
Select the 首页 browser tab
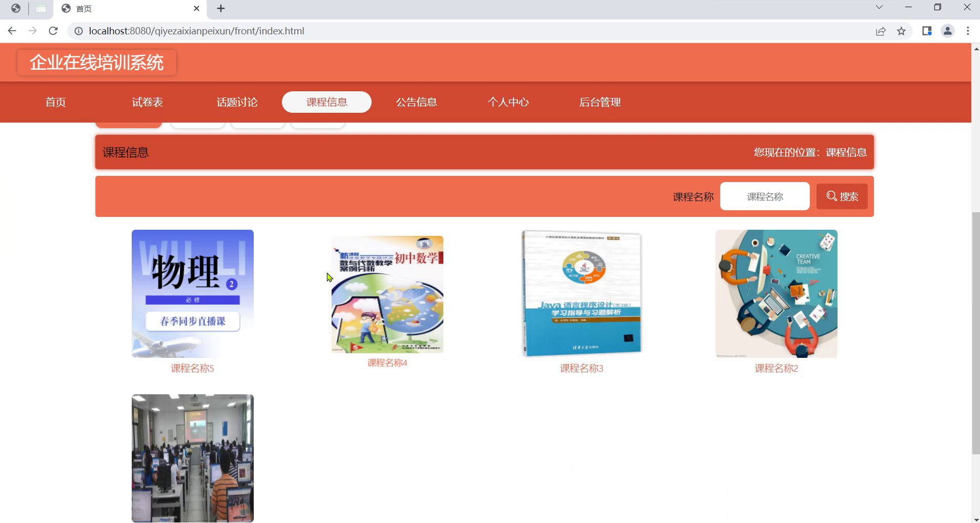(131, 9)
